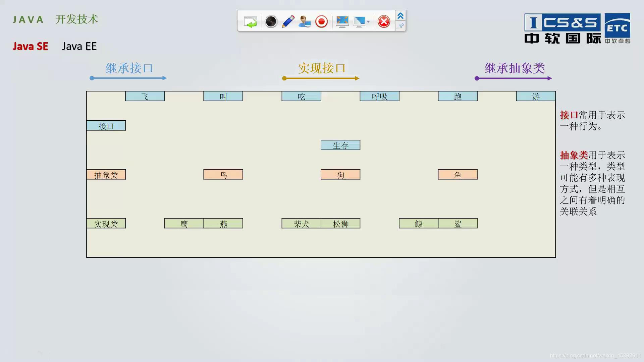Click the green 松狮 class box
The height and width of the screenshot is (362, 644).
click(x=340, y=224)
